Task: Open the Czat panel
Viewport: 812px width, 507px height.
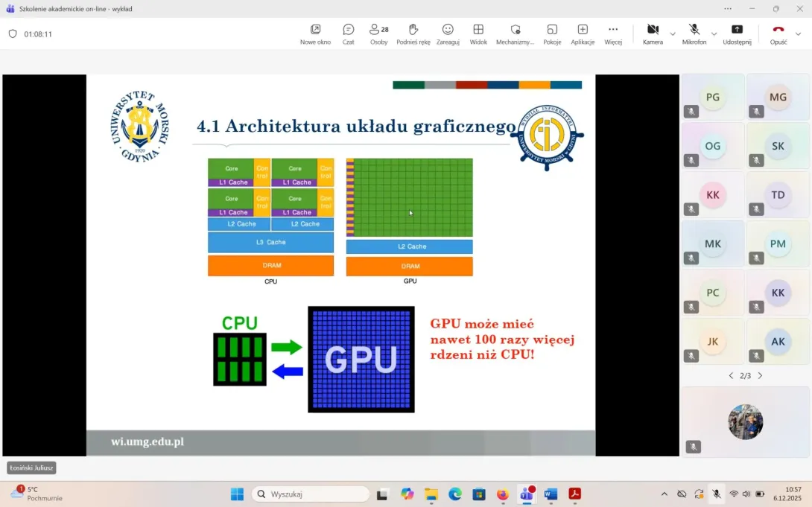Action: point(348,34)
